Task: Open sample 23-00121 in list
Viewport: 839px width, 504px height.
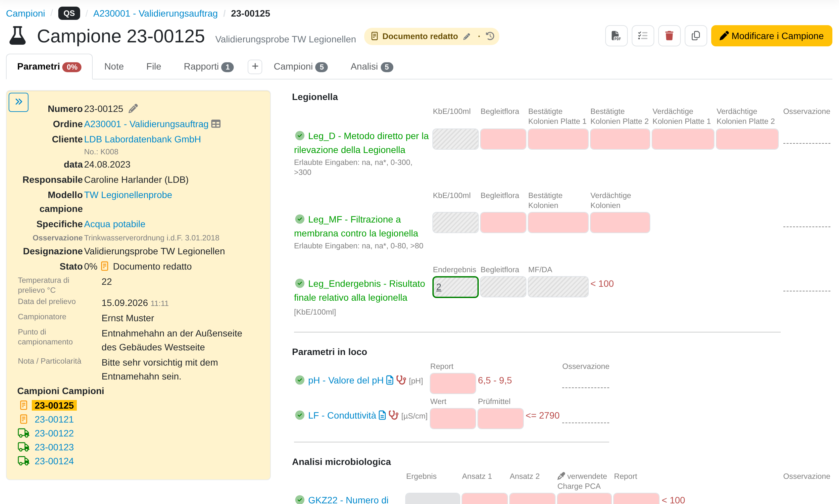Action: coord(54,420)
